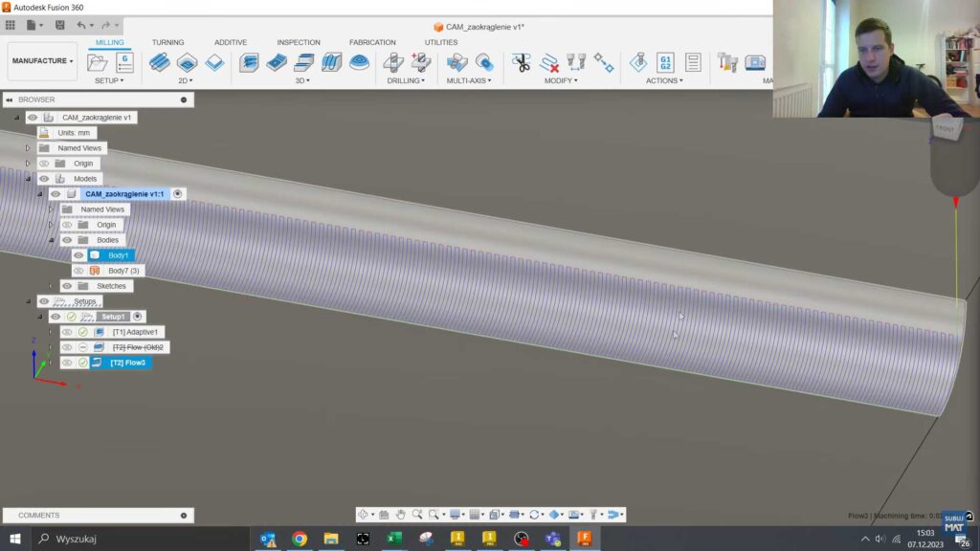Viewport: 980px width, 551px height.
Task: Click the MANUFACTURE workspace button
Action: (x=41, y=61)
